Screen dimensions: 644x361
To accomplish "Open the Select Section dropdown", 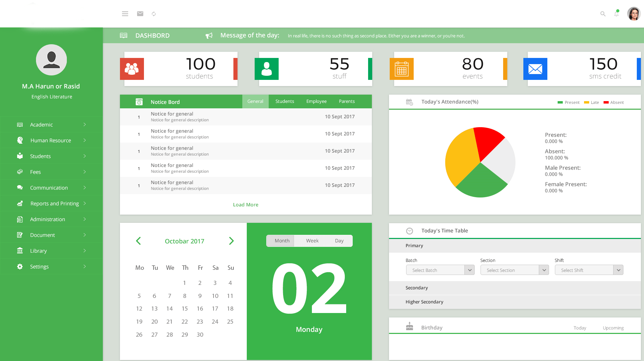I will pyautogui.click(x=515, y=270).
